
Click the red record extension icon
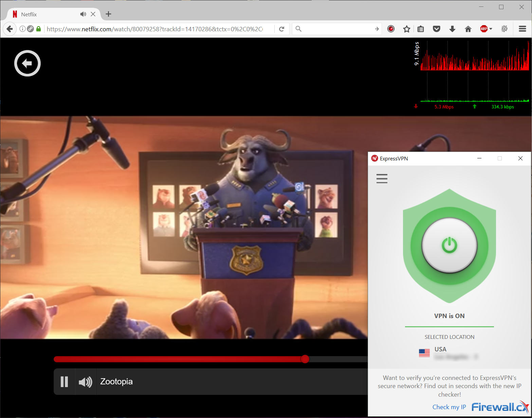391,29
